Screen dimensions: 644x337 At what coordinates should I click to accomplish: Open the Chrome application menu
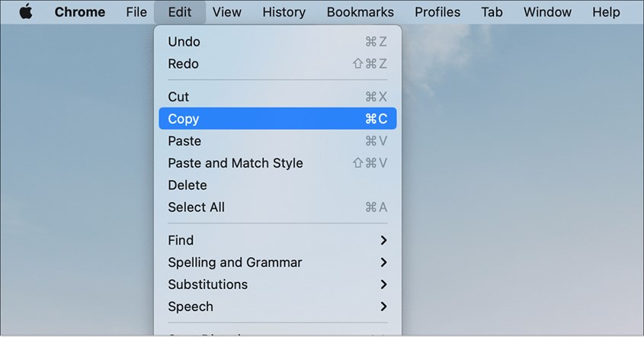click(x=80, y=12)
